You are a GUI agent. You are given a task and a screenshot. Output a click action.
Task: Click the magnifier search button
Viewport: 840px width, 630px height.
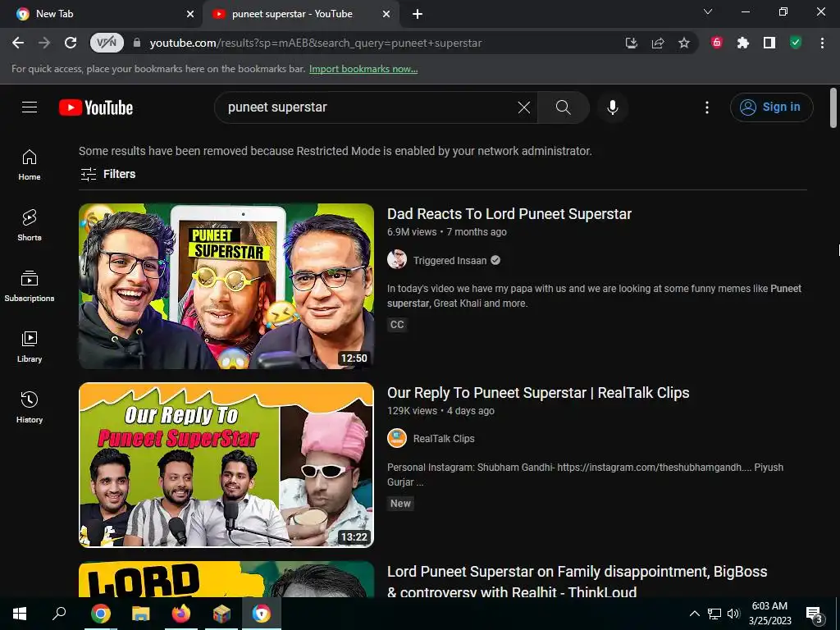click(x=563, y=107)
